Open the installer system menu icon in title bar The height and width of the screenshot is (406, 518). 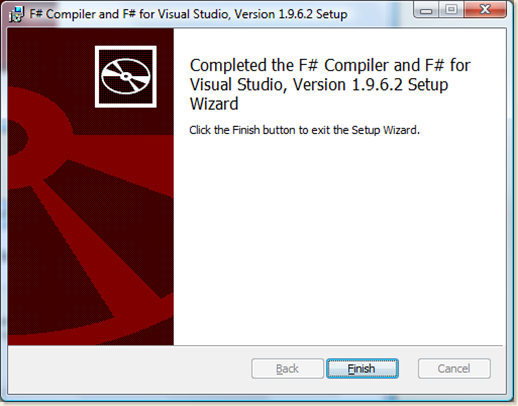coord(16,14)
